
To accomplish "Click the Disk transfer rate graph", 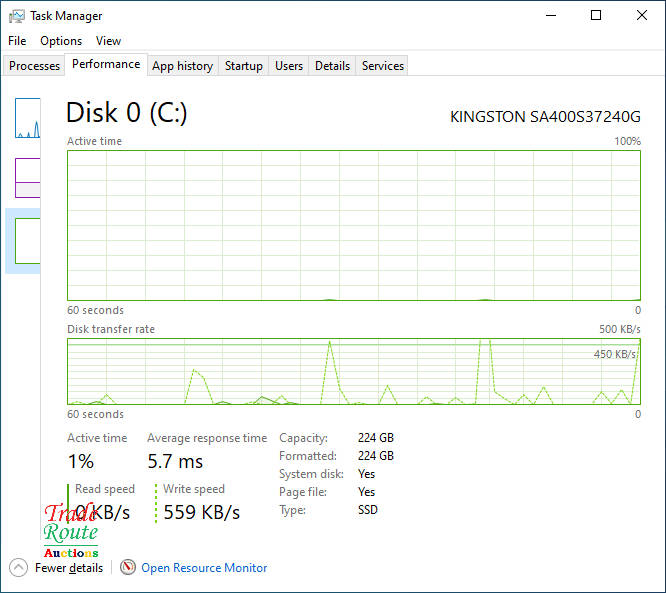I will coord(353,371).
